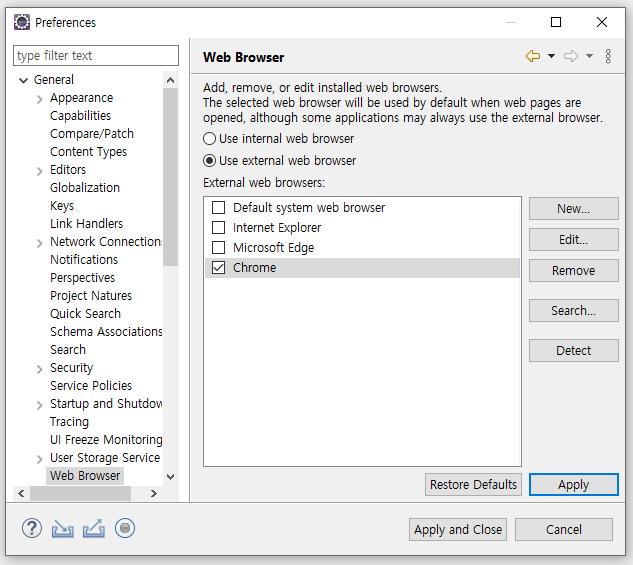Open the help question mark icon
633x565 pixels.
[x=31, y=528]
